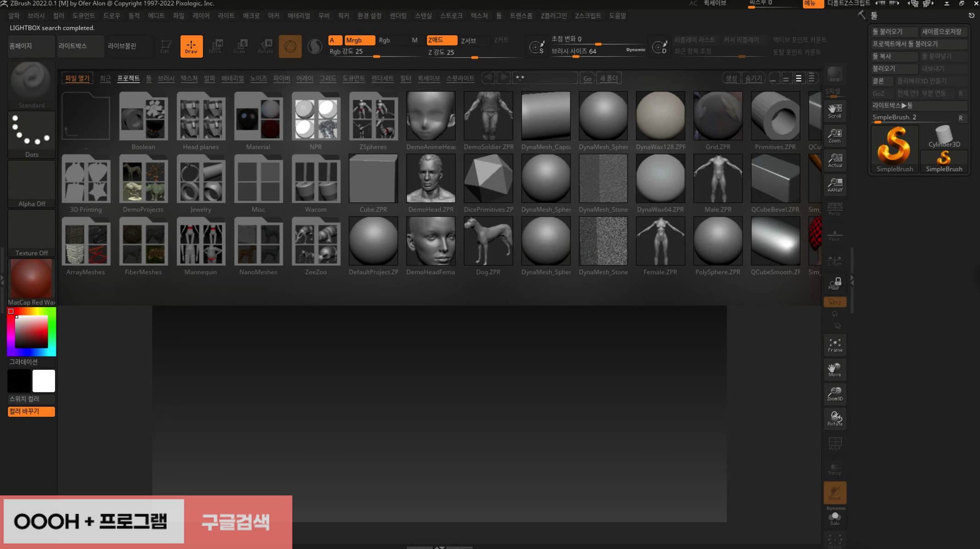
Task: Open the Dots stroke type picker
Action: point(31,134)
